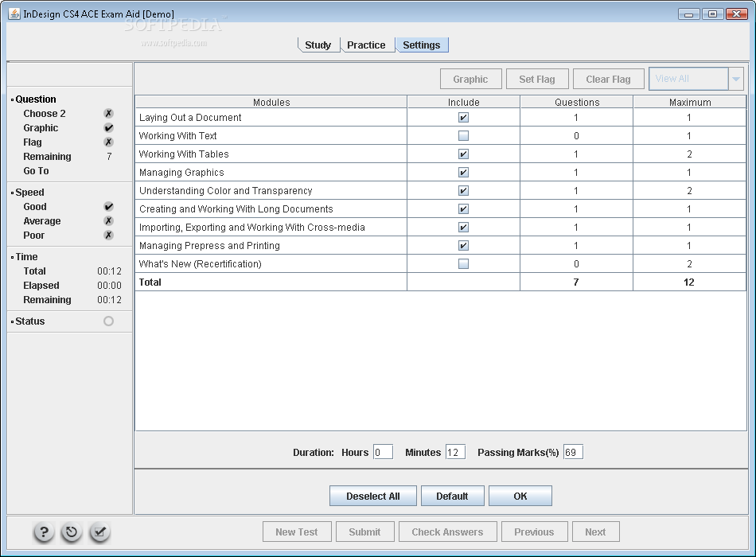The image size is (756, 557).
Task: Click the Good speed checkmark icon
Action: pos(108,206)
